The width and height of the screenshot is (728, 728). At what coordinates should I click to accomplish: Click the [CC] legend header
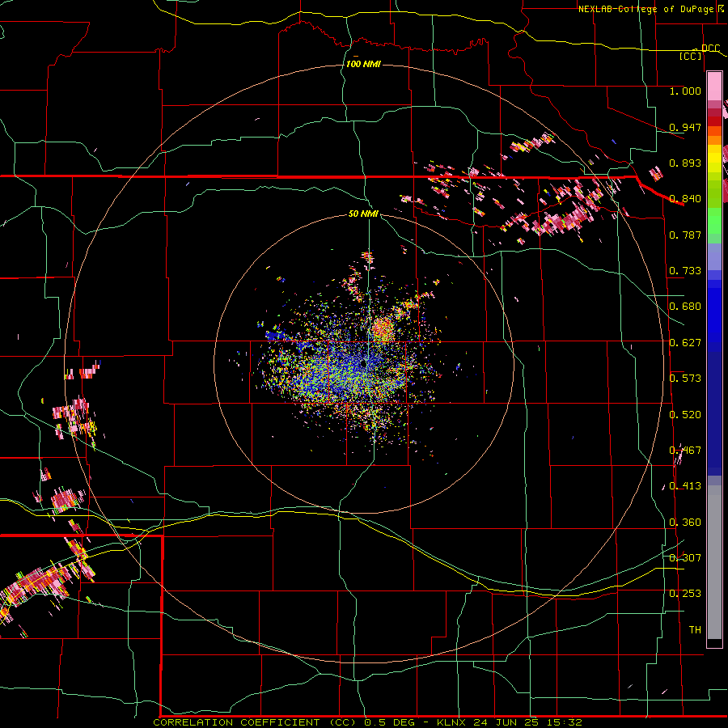tap(691, 56)
